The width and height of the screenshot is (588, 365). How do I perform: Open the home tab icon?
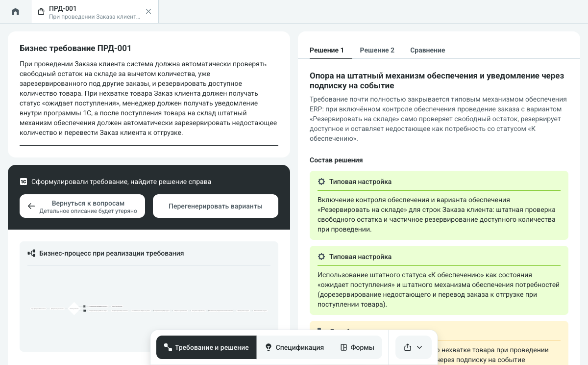(16, 12)
